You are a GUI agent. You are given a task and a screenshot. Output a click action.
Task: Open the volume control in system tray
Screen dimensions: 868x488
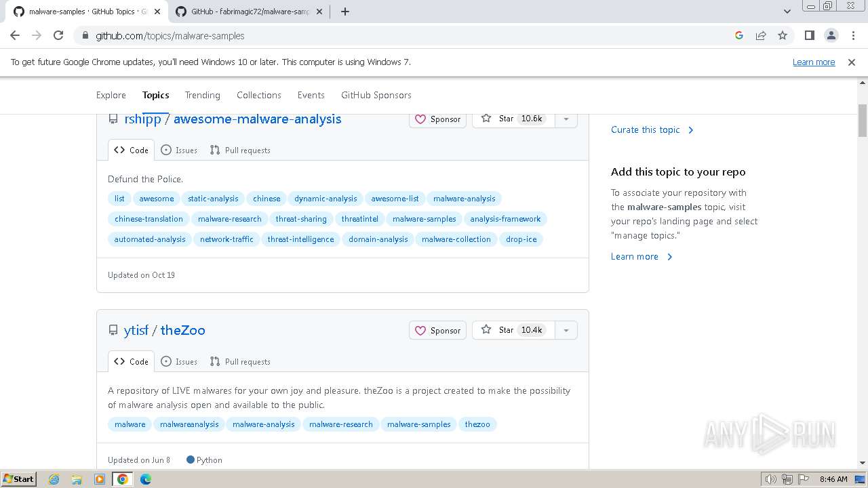[770, 479]
